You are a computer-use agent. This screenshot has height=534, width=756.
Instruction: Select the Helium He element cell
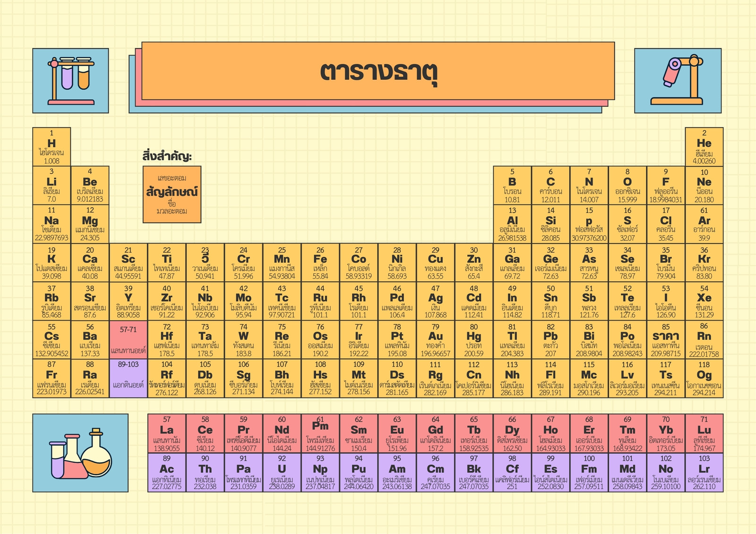coord(704,147)
